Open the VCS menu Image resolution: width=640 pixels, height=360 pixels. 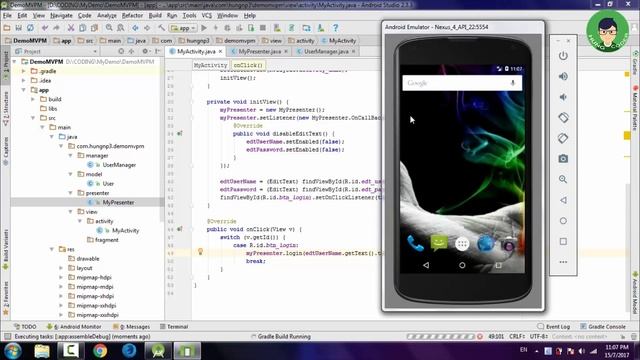pyautogui.click(x=207, y=16)
